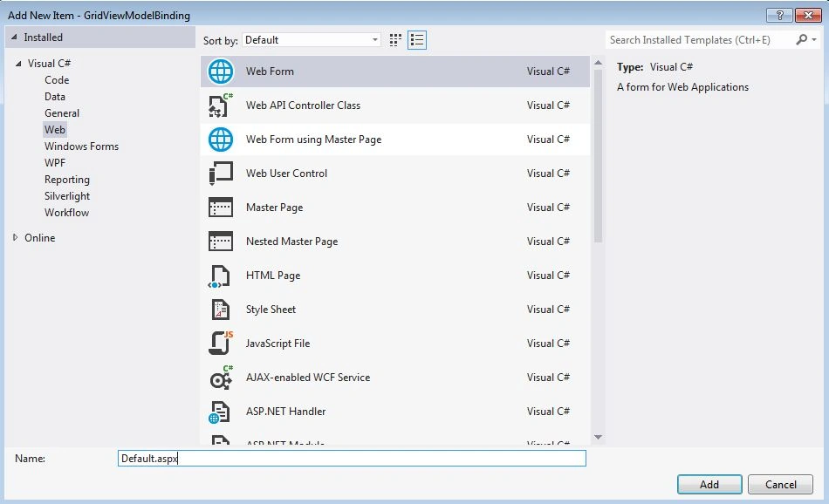This screenshot has width=829, height=504.
Task: Click the template list scroll-down arrow
Action: point(598,438)
